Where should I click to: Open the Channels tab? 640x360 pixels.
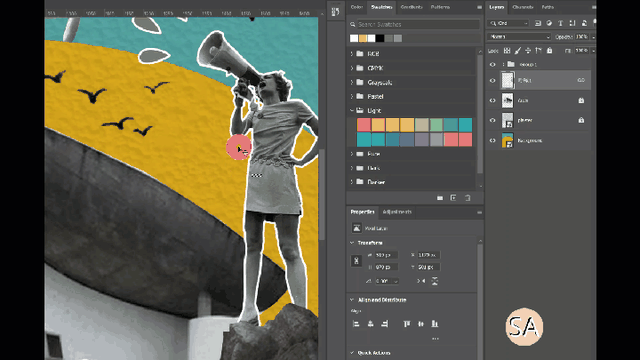(x=523, y=7)
